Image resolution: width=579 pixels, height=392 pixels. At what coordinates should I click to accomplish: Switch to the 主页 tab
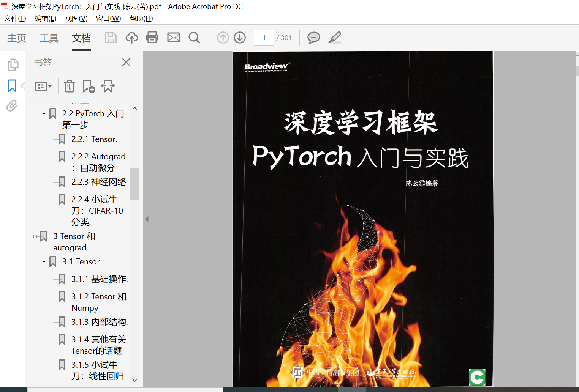point(17,38)
